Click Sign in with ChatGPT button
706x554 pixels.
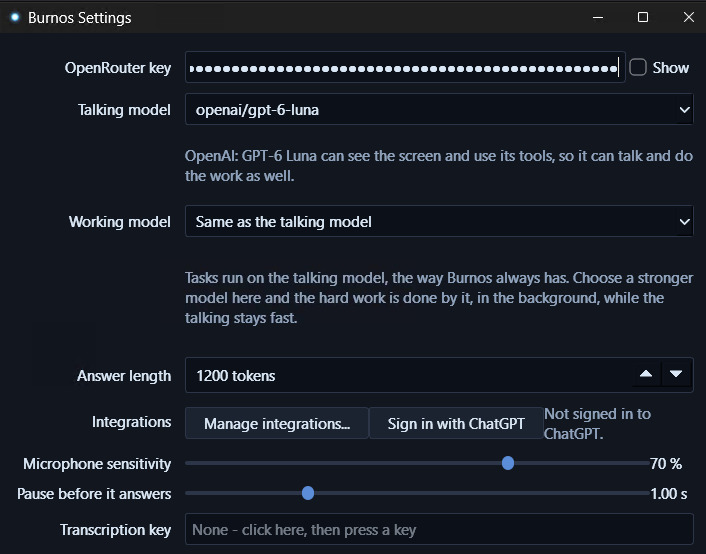coord(456,423)
